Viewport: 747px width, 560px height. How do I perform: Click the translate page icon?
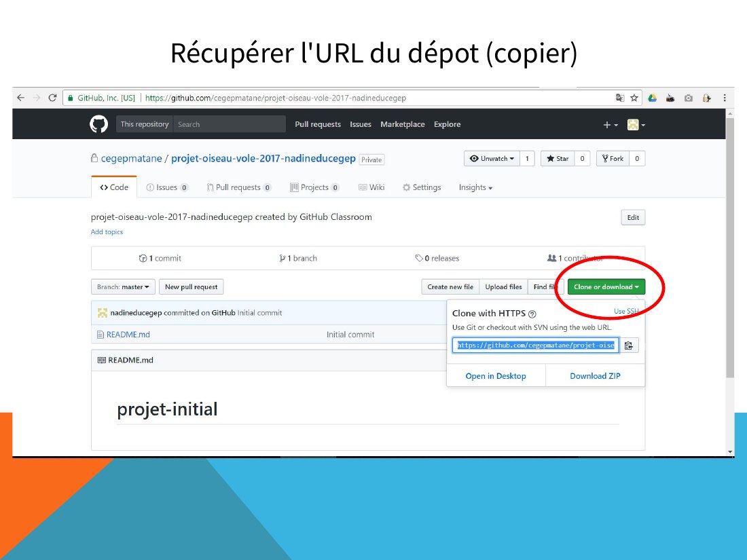click(620, 98)
